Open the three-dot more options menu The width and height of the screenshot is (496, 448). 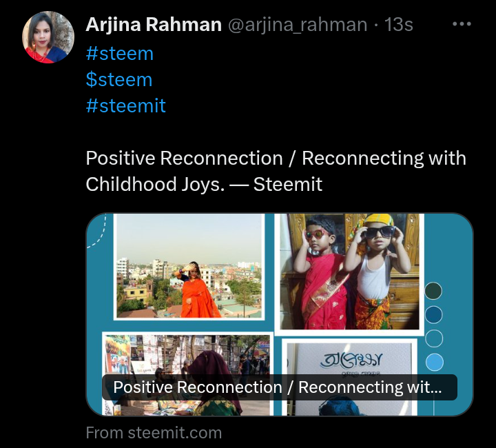point(462,24)
